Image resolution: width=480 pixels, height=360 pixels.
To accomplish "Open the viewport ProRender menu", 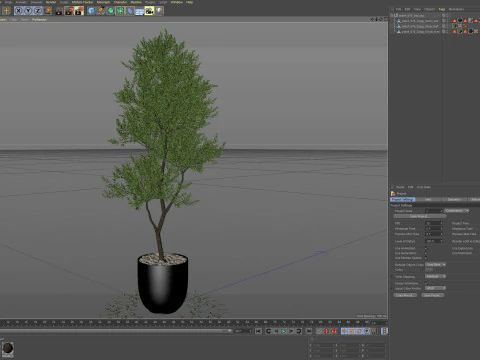I will 39,20.
